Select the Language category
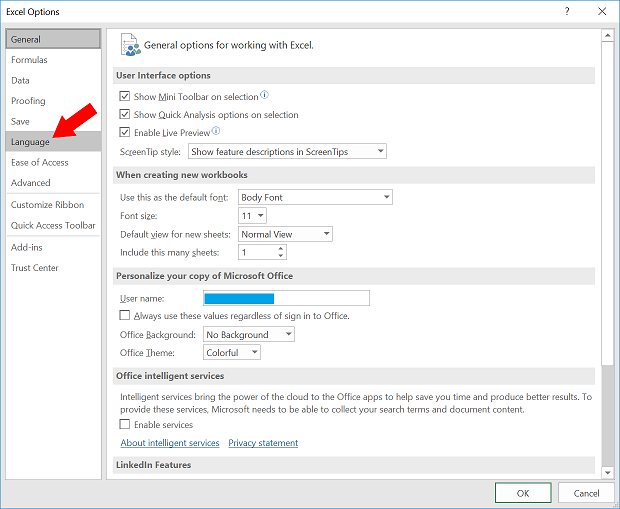 point(53,142)
